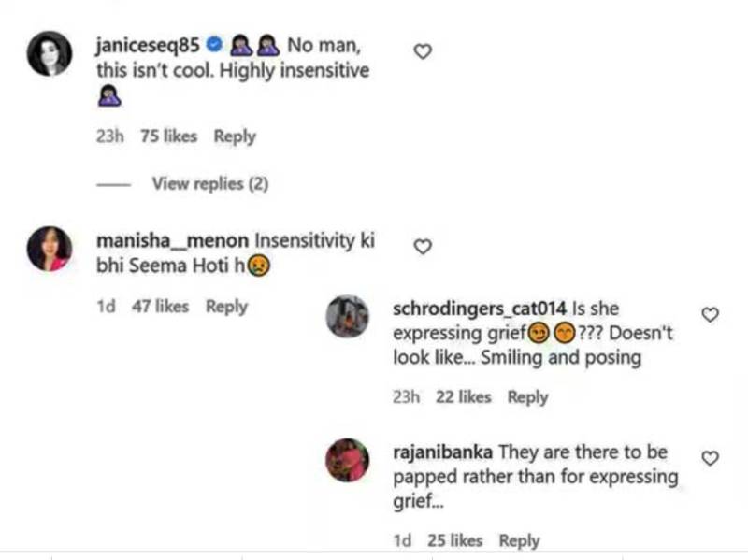Open the rajanibanka username link
The image size is (748, 560).
pyautogui.click(x=442, y=452)
